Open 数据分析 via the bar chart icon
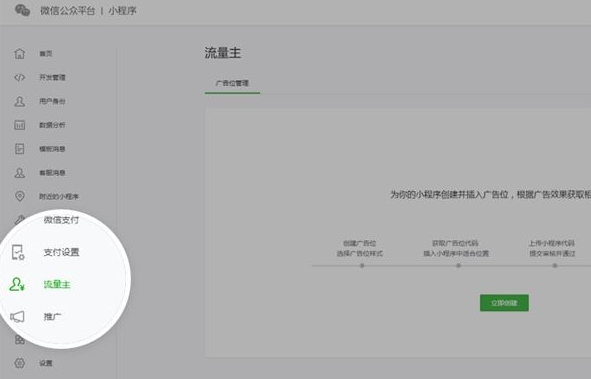Screen dimensions: 591x379 20,125
